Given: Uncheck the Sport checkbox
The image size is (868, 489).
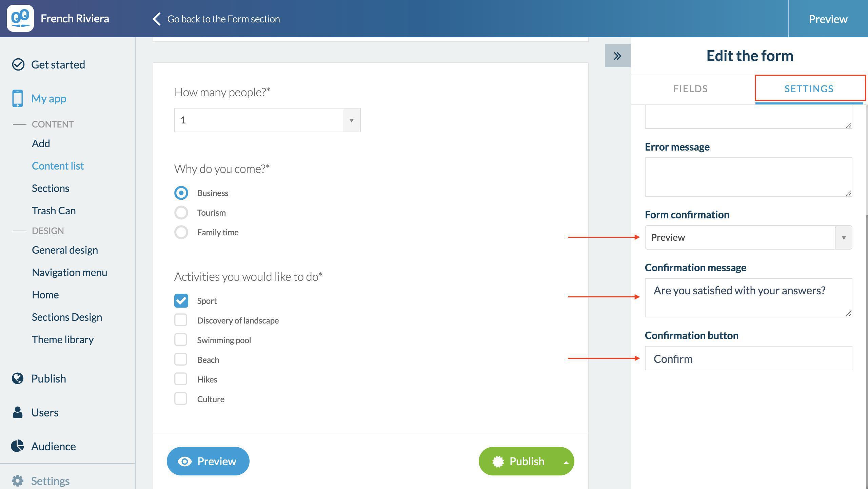Looking at the screenshot, I should click(x=181, y=301).
